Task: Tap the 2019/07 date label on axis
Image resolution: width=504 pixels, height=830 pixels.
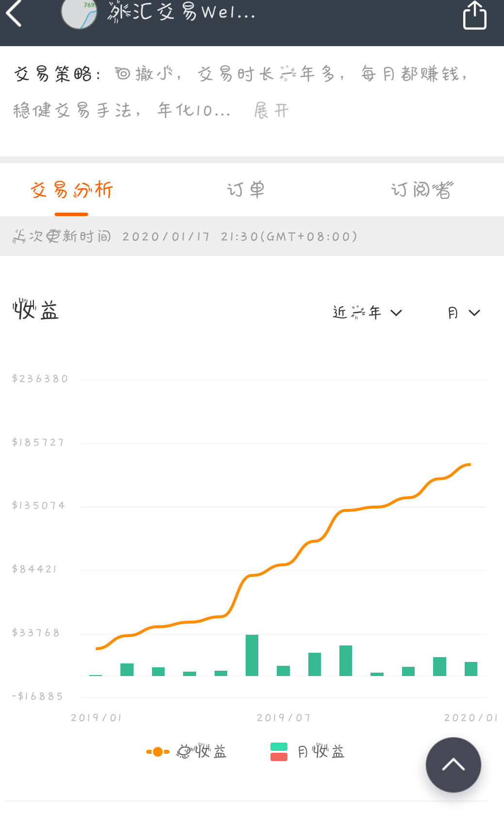Action: [284, 717]
